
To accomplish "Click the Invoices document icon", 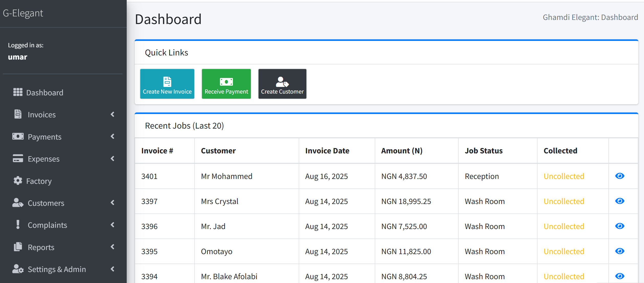I will 18,114.
